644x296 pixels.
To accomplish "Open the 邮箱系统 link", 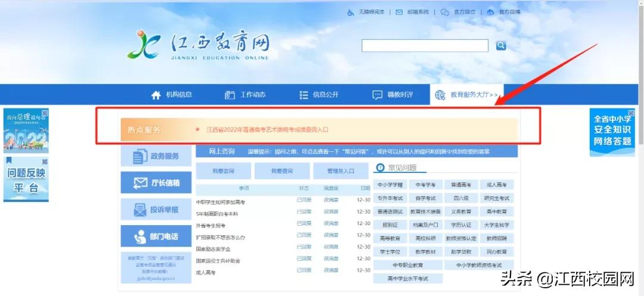I will [x=417, y=13].
